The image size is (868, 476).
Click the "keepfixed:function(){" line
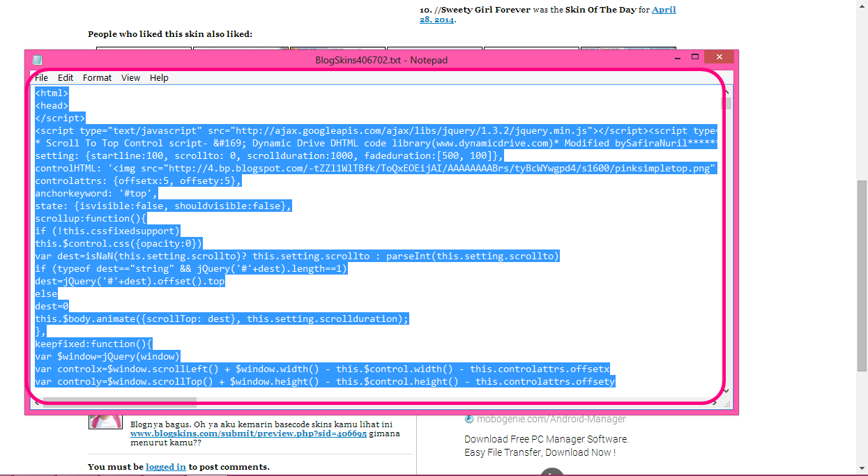(x=93, y=344)
